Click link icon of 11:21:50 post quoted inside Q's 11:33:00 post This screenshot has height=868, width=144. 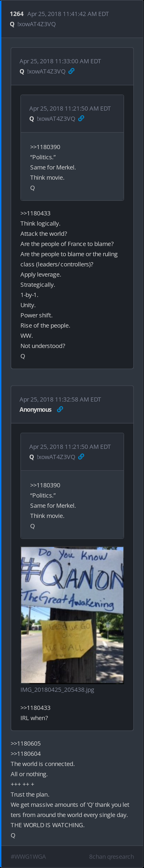(81, 118)
